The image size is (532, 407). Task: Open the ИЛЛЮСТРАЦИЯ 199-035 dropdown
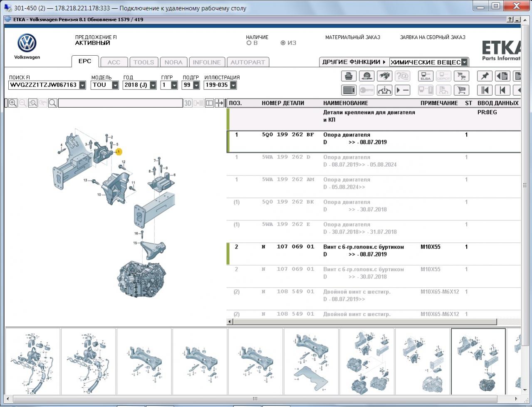point(233,85)
